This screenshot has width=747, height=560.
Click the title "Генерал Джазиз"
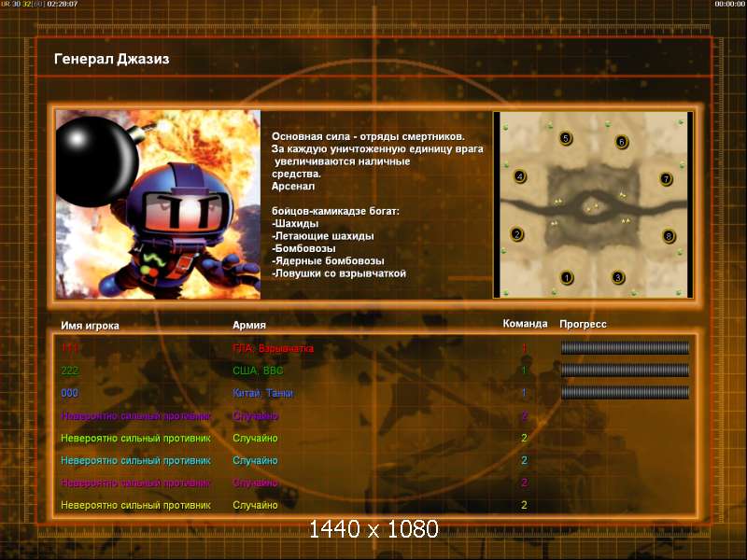tap(112, 59)
